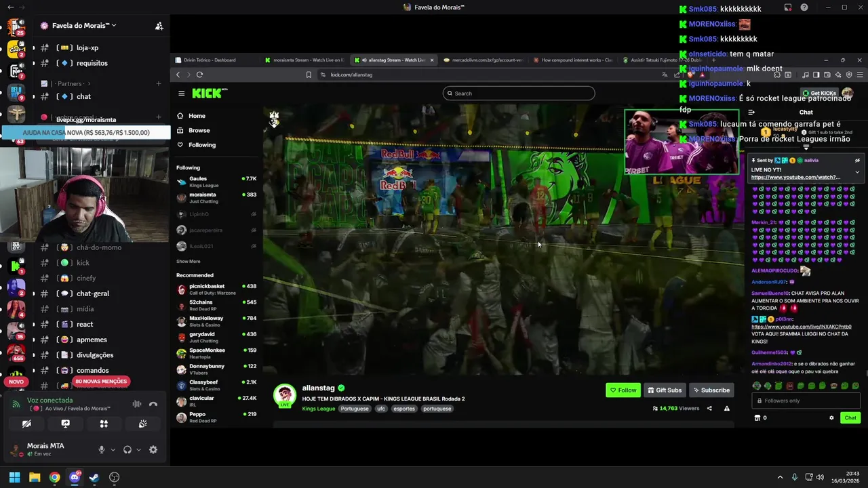
Task: Share the allanstag stream
Action: pyautogui.click(x=709, y=409)
